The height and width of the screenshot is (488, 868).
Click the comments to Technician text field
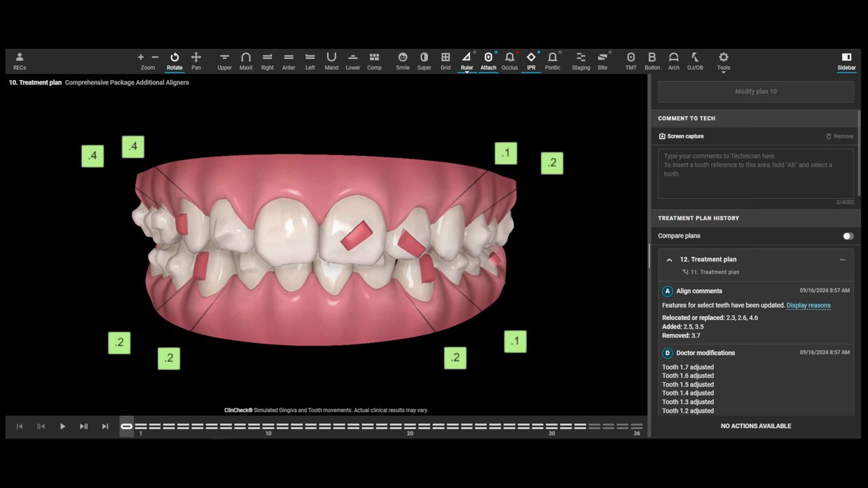point(755,174)
